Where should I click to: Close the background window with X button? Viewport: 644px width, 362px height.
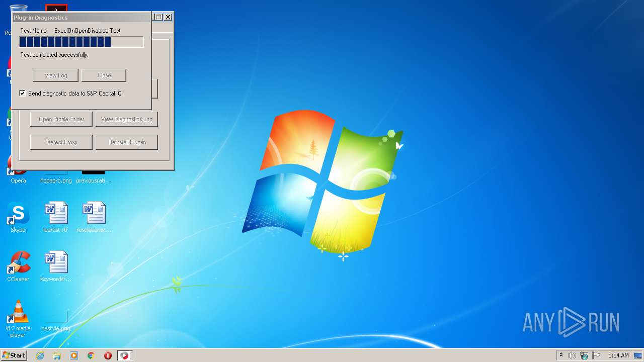pos(168,17)
